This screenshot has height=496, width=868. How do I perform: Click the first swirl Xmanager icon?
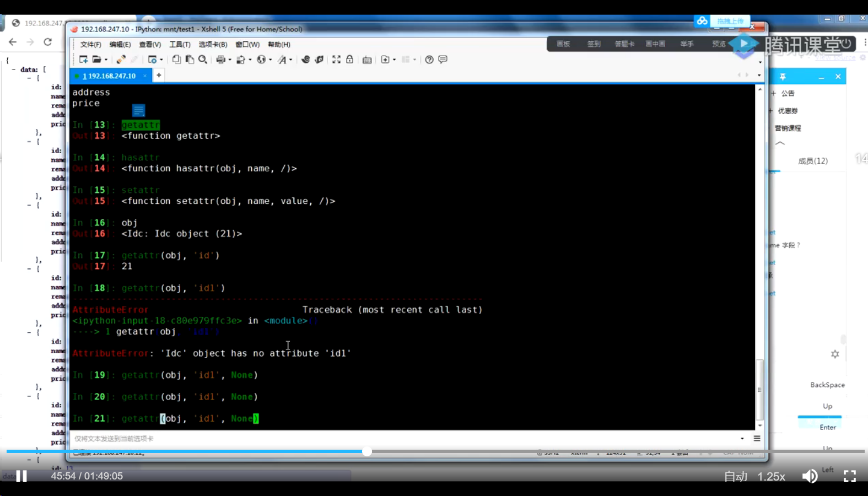tap(305, 60)
